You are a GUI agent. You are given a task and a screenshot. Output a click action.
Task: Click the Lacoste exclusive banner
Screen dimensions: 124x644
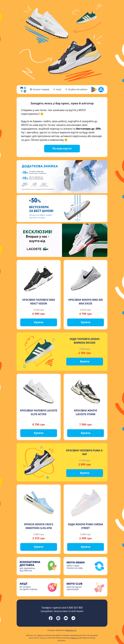[62, 240]
